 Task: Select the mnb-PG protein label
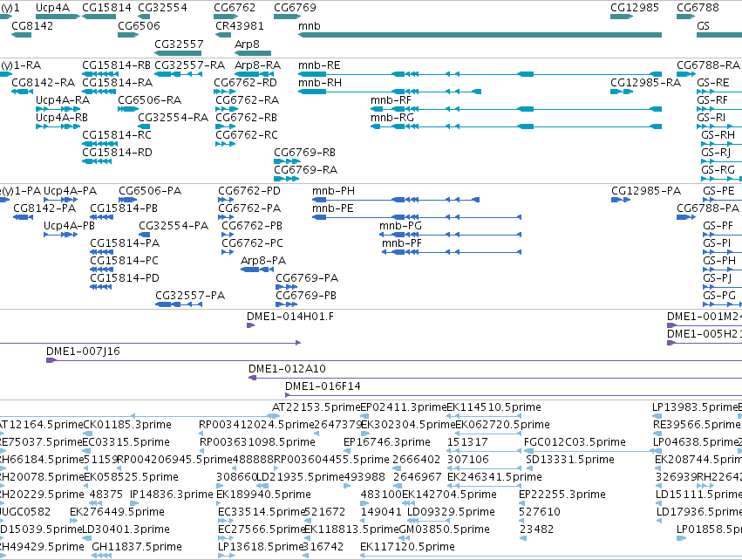point(400,226)
